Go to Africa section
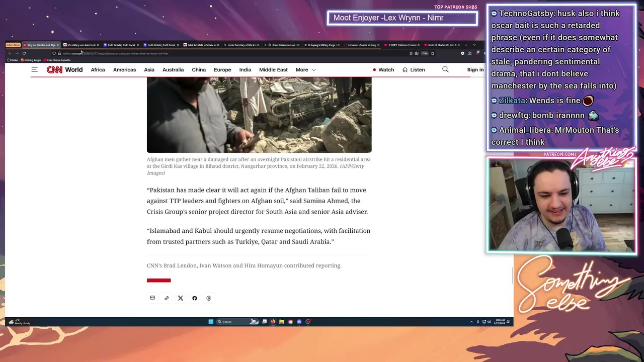The width and height of the screenshot is (644, 362). (98, 70)
